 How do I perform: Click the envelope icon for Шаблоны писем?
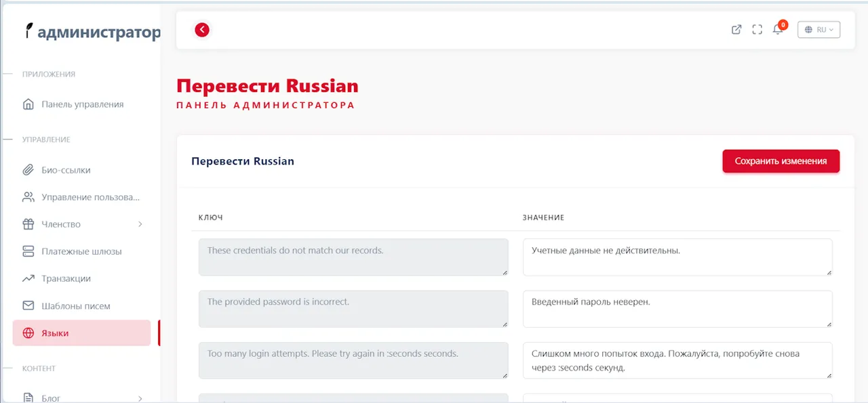[28, 306]
